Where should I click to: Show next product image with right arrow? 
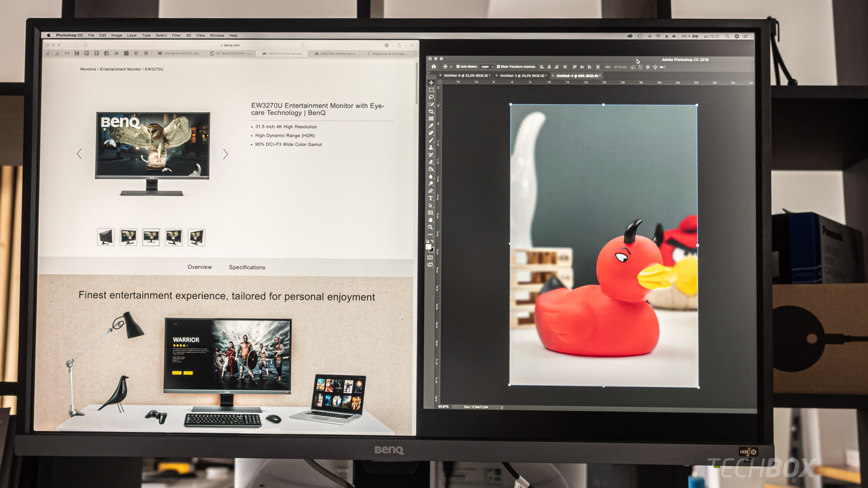(x=226, y=154)
